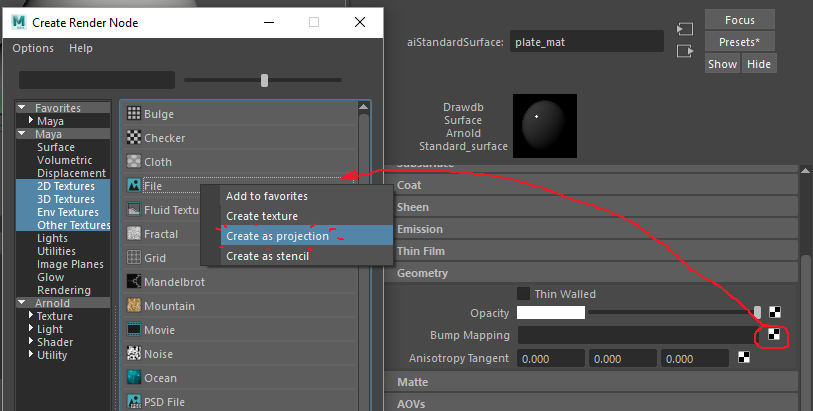Screen dimensions: 813x411
Task: Click the aiStandardSurface name field
Action: [586, 41]
